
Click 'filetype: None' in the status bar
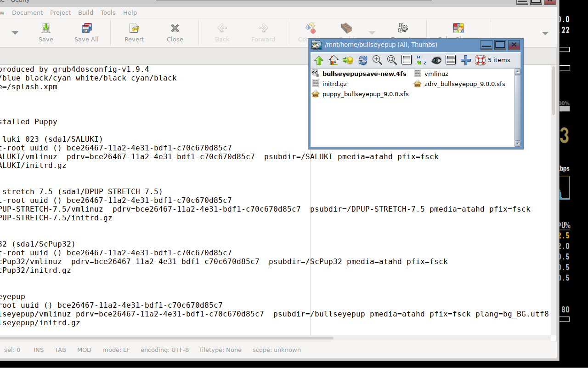pyautogui.click(x=220, y=350)
